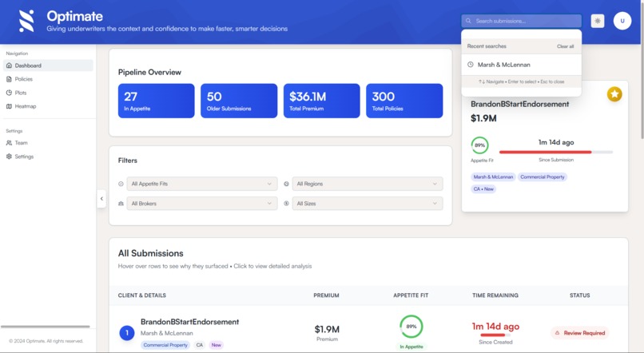This screenshot has width=644, height=353.
Task: Click the appetite fit check icon in Filters
Action: coord(121,184)
